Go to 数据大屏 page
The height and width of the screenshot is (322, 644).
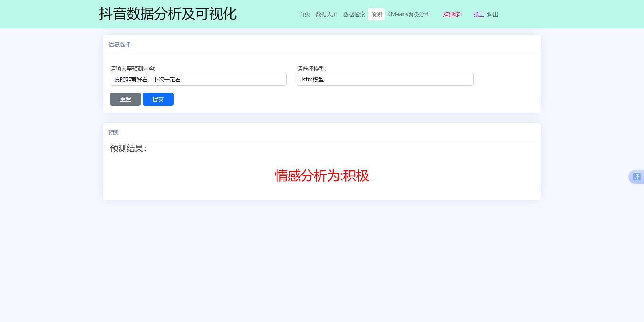326,14
